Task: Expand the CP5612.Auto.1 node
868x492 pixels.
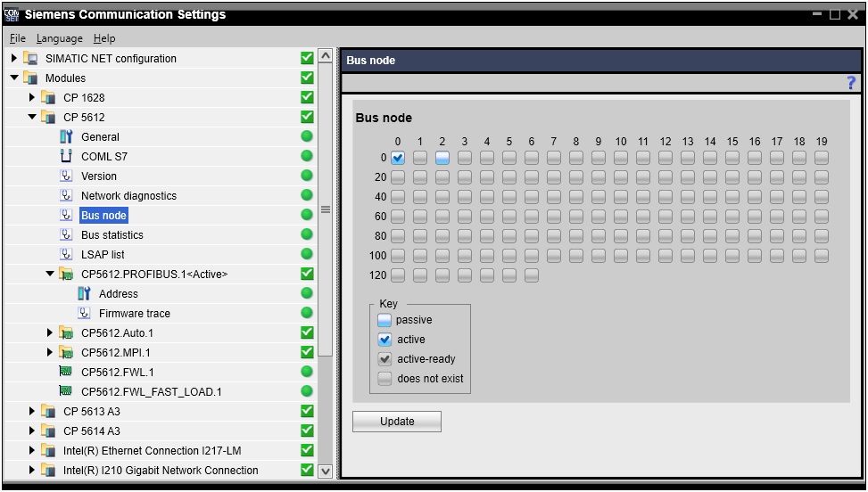Action: click(49, 332)
